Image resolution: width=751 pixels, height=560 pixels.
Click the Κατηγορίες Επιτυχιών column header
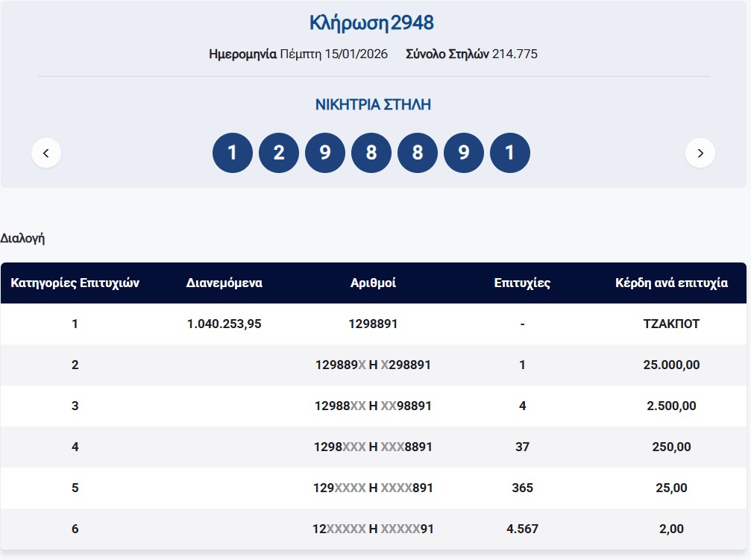75,283
